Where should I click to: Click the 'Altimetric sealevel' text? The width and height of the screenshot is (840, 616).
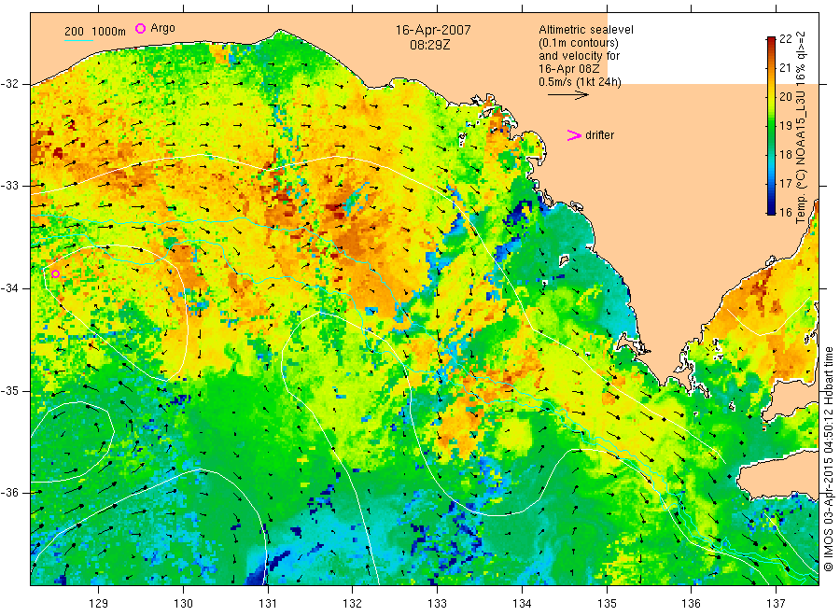(585, 30)
